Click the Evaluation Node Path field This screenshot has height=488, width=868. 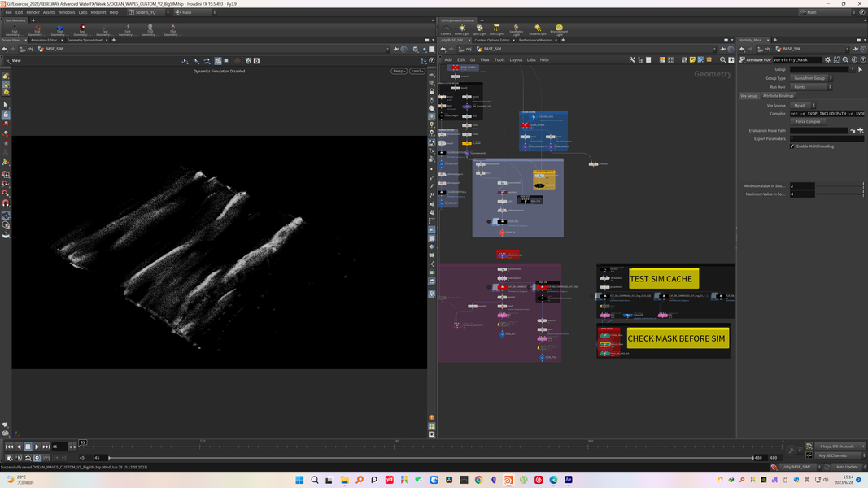(818, 131)
